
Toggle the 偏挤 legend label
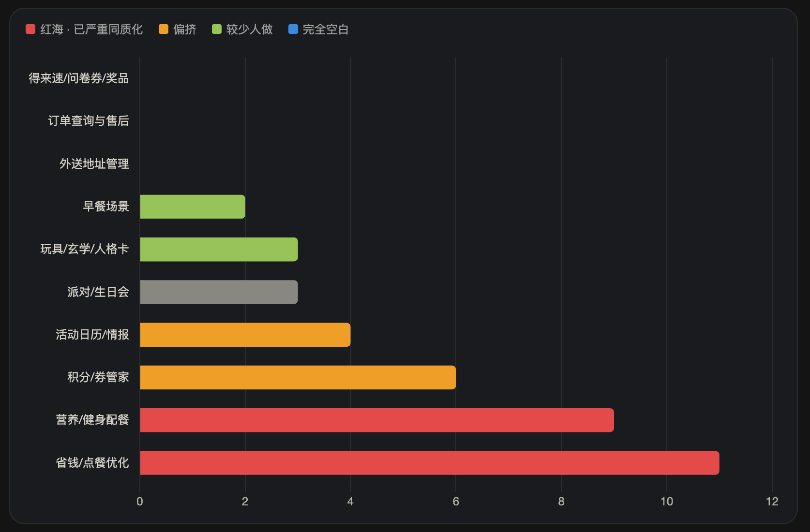click(185, 30)
